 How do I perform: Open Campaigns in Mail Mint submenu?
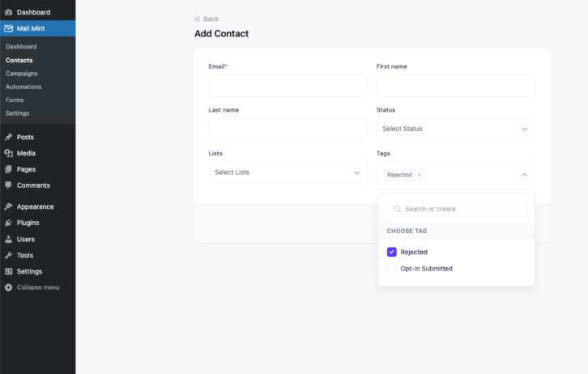click(x=21, y=74)
